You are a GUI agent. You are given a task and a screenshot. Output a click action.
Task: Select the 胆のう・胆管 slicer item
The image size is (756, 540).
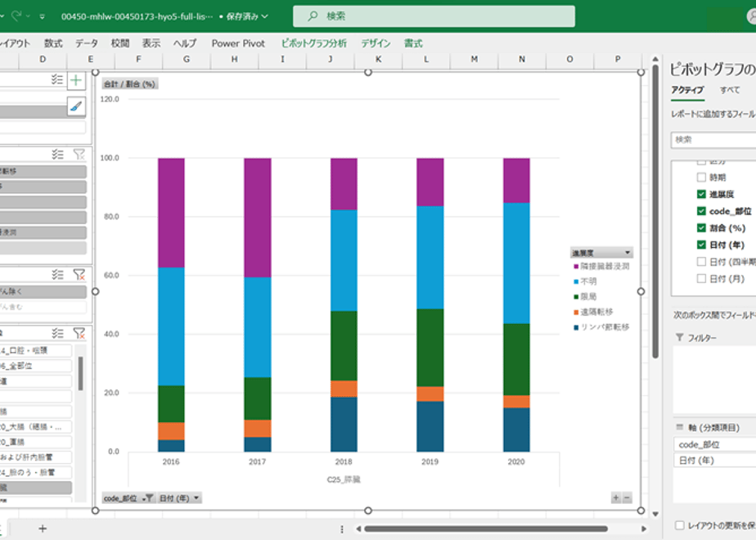36,473
